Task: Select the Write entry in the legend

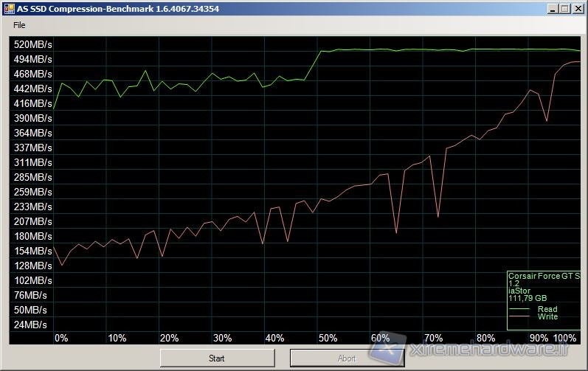Action: point(547,317)
